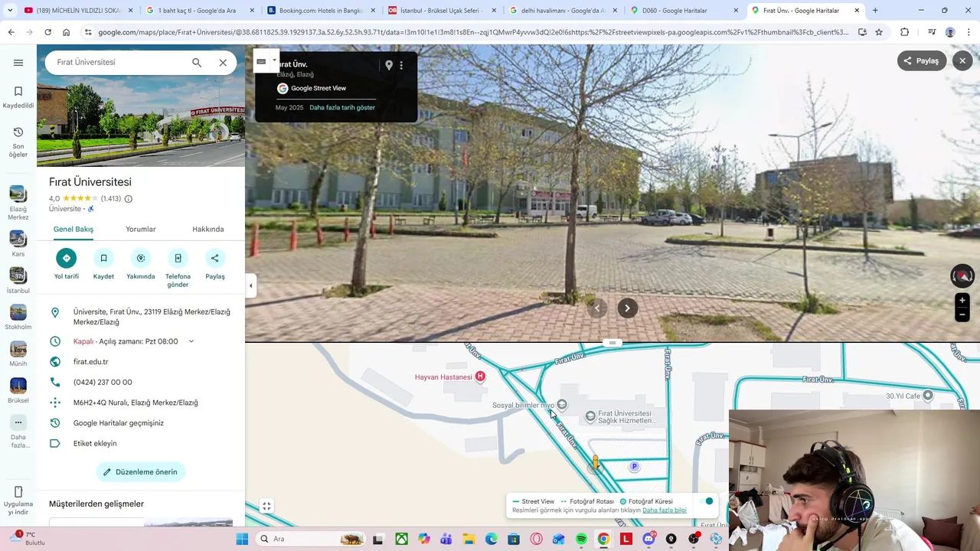
Task: Click Etiket ekleyin to add label
Action: (x=95, y=443)
